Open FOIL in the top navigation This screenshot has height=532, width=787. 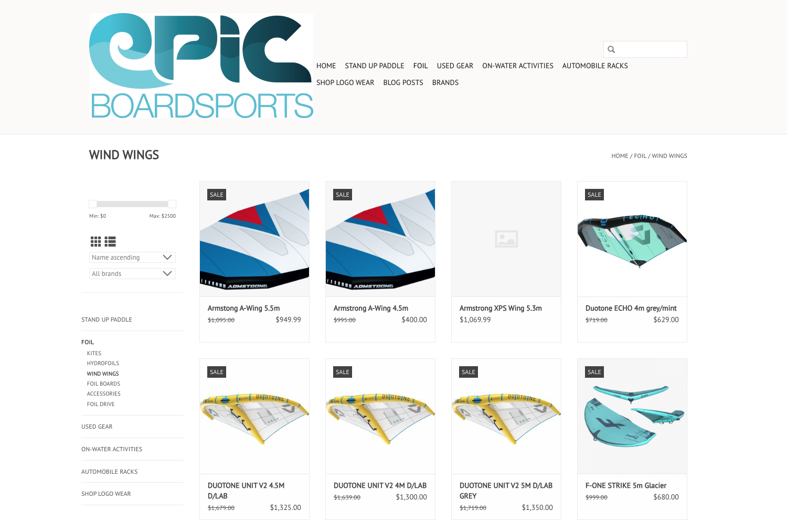420,66
